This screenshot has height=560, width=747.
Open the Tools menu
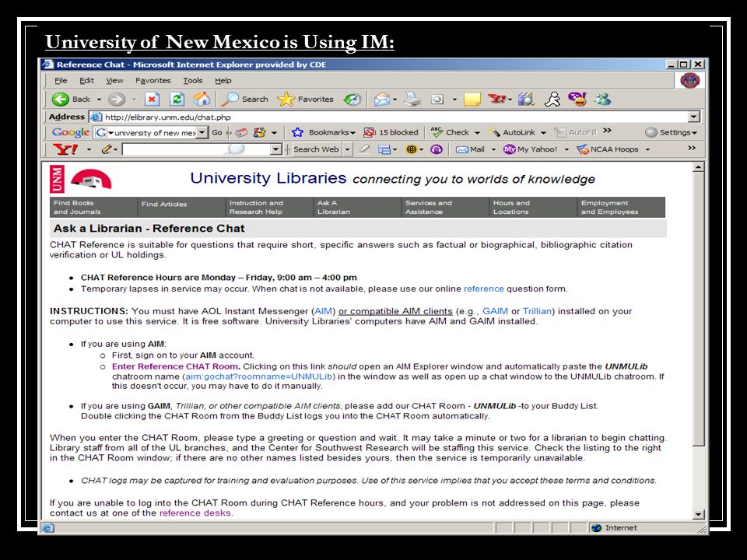click(193, 80)
